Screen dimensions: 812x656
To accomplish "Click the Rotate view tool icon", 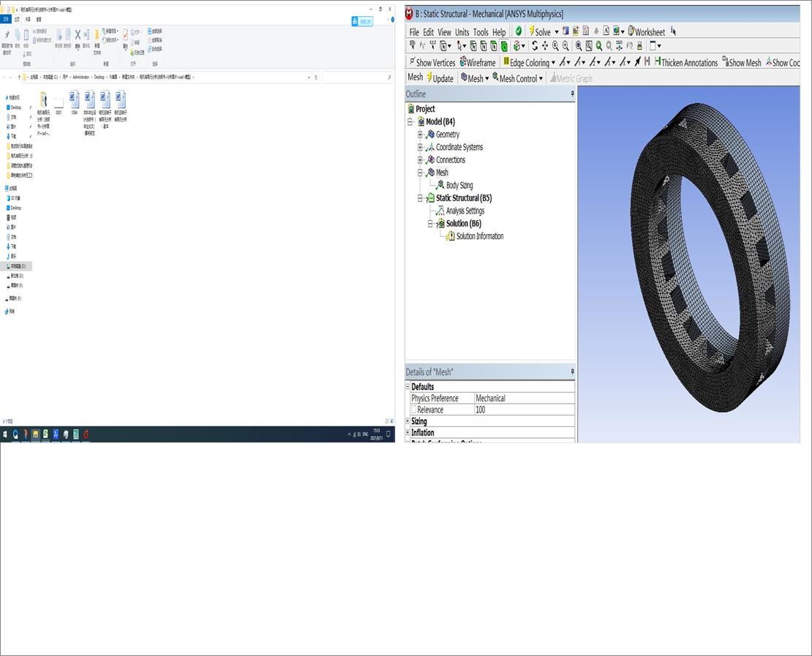I will pyautogui.click(x=535, y=46).
